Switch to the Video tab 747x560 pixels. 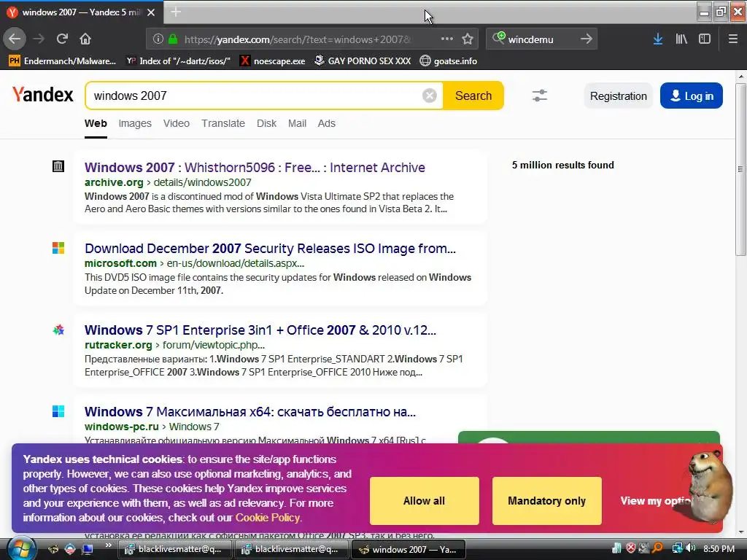(177, 123)
